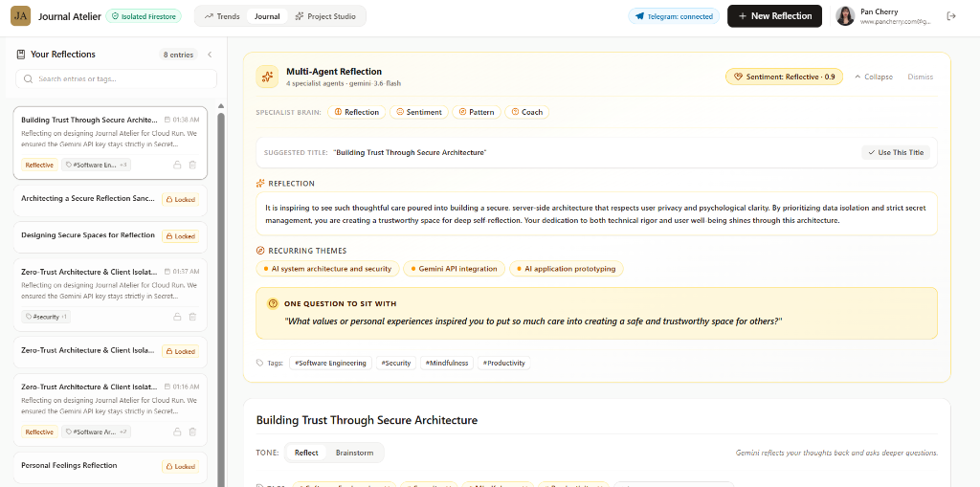The height and width of the screenshot is (487, 980).
Task: Click the icon beside RECURRING THEMES heading
Action: coord(260,251)
